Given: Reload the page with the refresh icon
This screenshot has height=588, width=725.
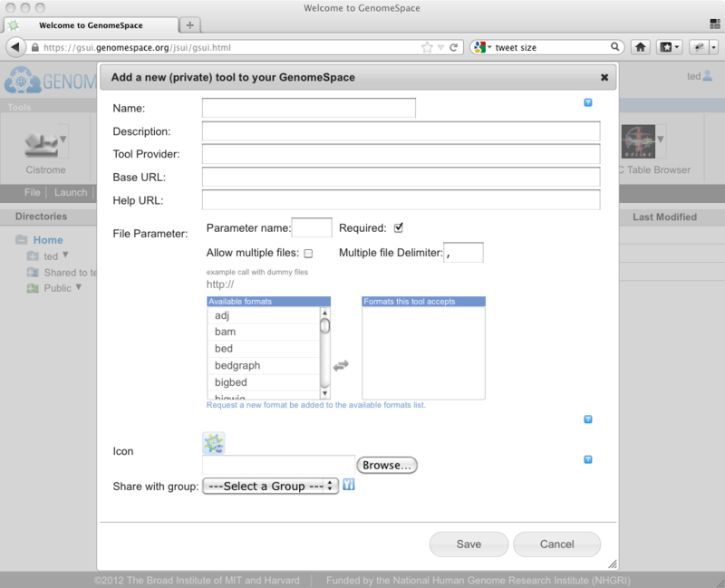Looking at the screenshot, I should (454, 47).
